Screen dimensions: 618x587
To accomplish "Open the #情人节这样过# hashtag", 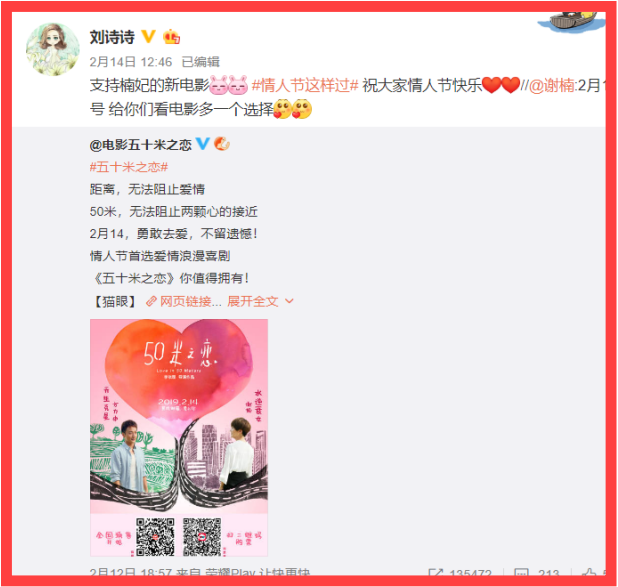I will coord(305,85).
